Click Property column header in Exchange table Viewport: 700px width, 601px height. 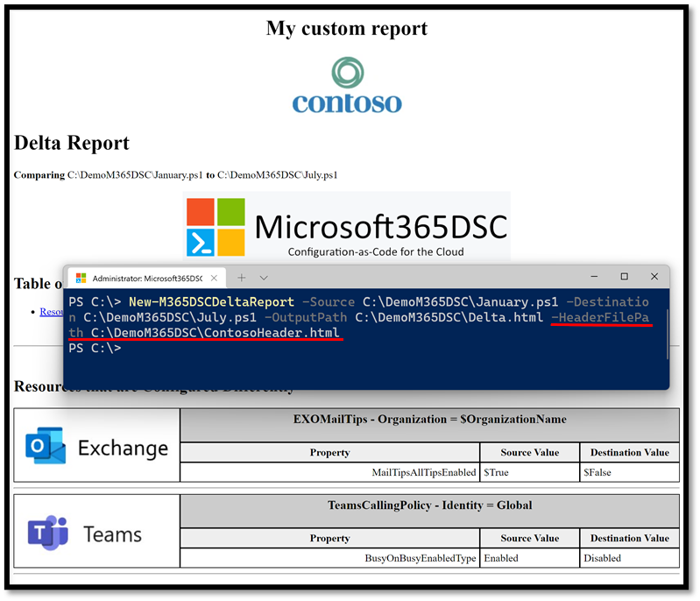click(x=330, y=452)
